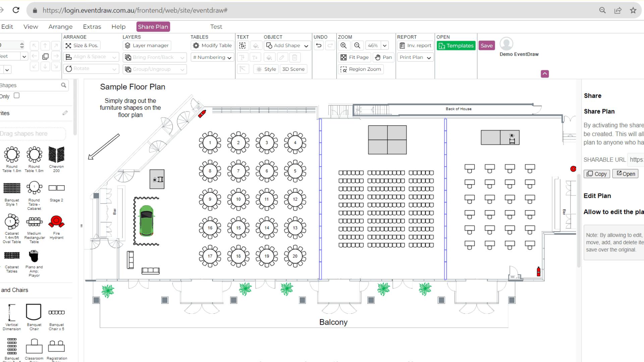Viewport: 644px width, 362px height.
Task: Click the Shapes search field
Action: coord(30,85)
